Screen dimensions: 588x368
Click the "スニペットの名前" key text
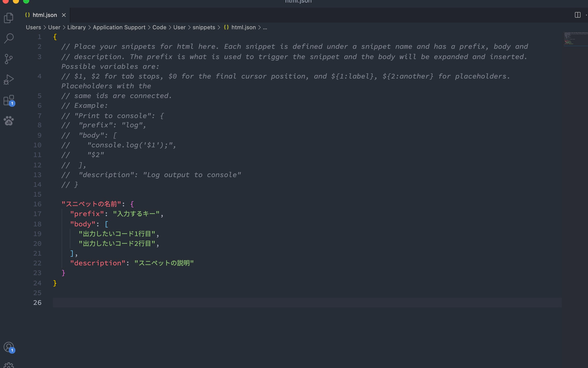[x=91, y=204]
